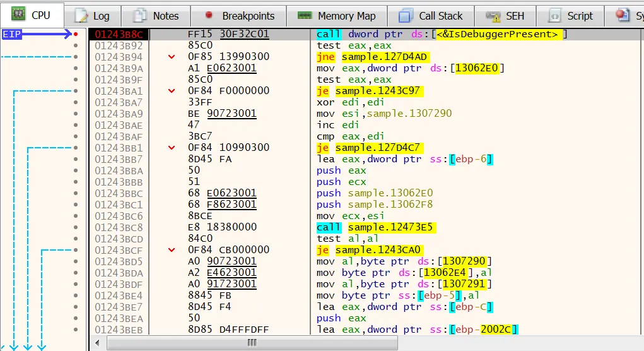Toggle breakpoint bullet at address 01243BA7
The width and height of the screenshot is (644, 351).
[x=76, y=102]
